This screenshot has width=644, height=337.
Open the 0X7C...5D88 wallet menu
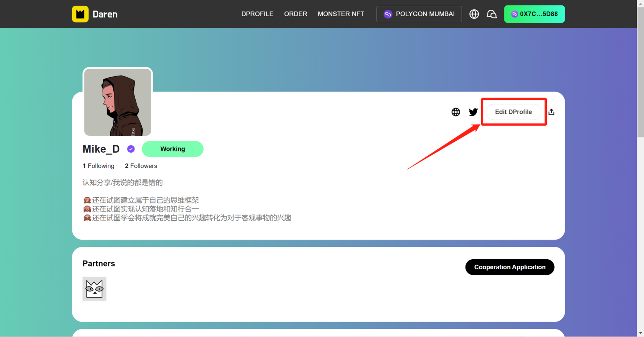(x=534, y=14)
